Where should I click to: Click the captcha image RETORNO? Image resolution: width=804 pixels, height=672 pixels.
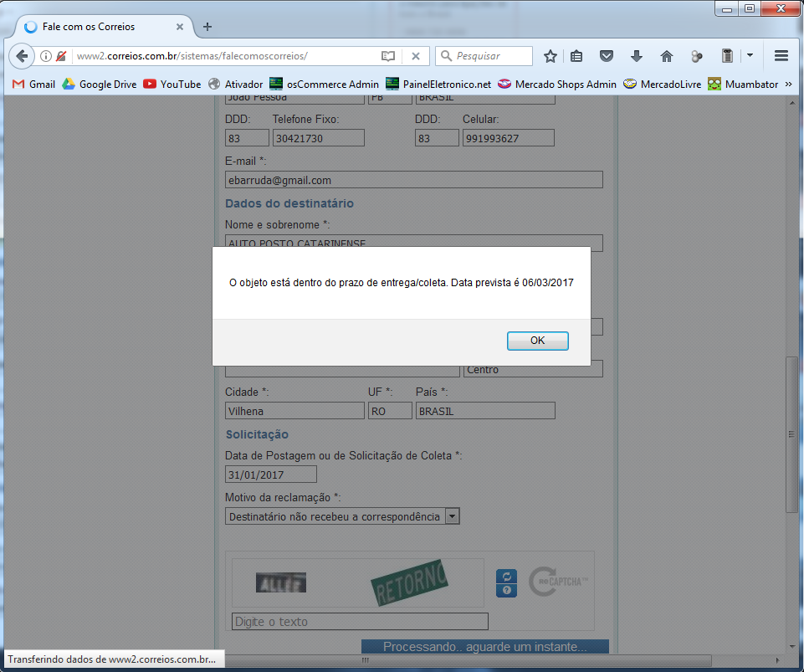pos(410,583)
